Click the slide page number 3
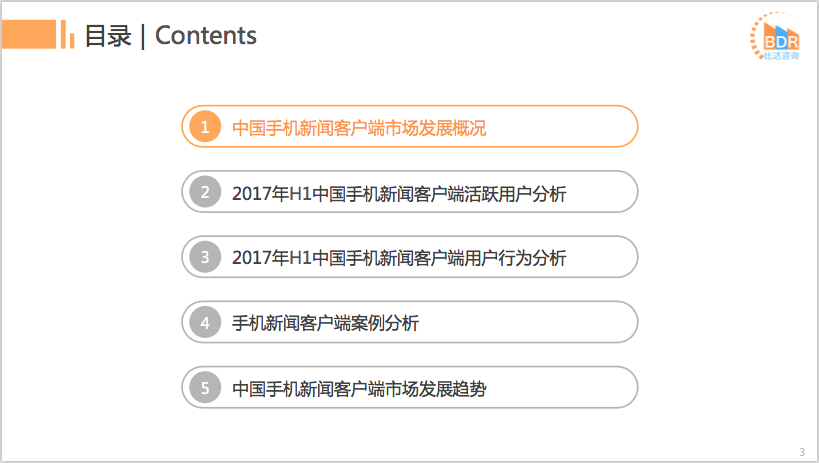This screenshot has height=463, width=819. click(802, 450)
